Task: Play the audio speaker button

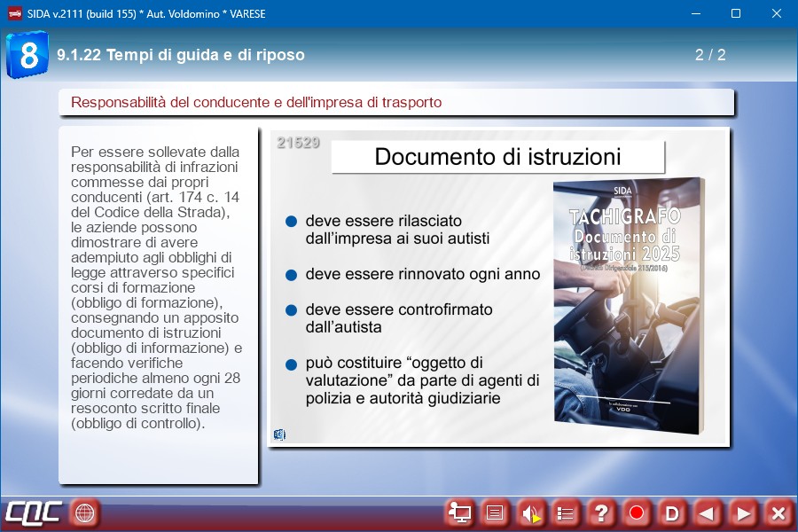Action: point(530,512)
